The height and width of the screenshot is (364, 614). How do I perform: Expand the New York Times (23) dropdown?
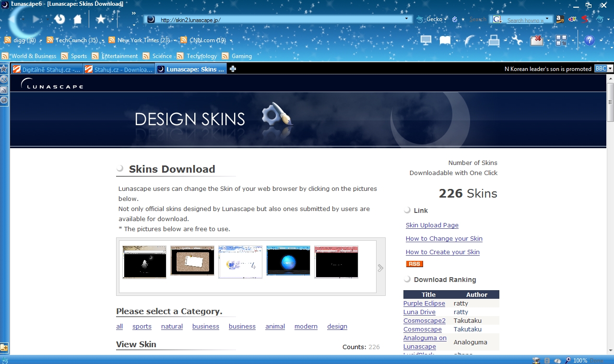pyautogui.click(x=175, y=41)
